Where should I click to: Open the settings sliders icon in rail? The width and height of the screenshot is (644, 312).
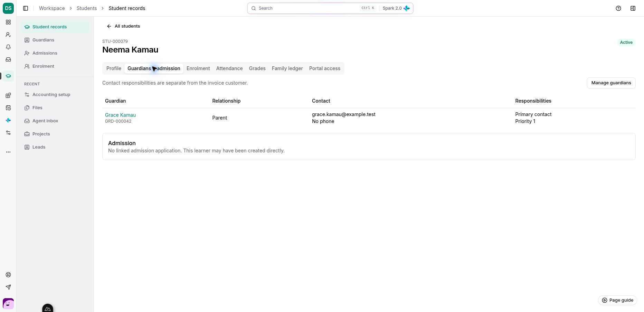(x=8, y=133)
